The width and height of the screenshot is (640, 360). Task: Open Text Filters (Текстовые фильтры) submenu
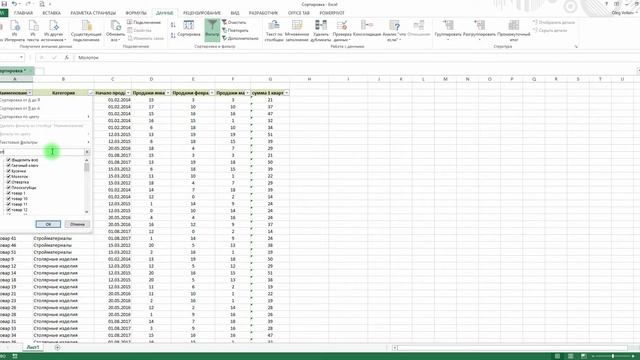pos(45,142)
